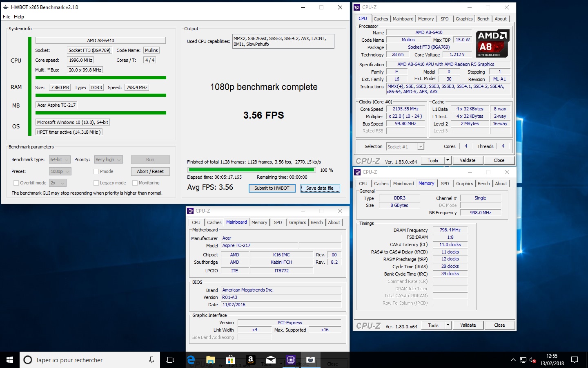Open the Overkill 2x multiplier dropdown
The image size is (588, 368).
click(x=58, y=183)
